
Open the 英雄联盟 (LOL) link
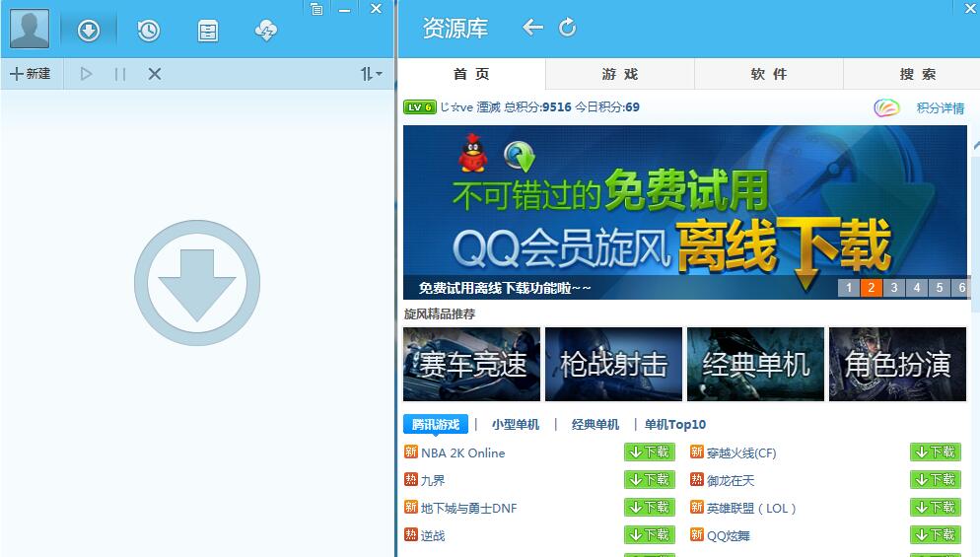751,509
